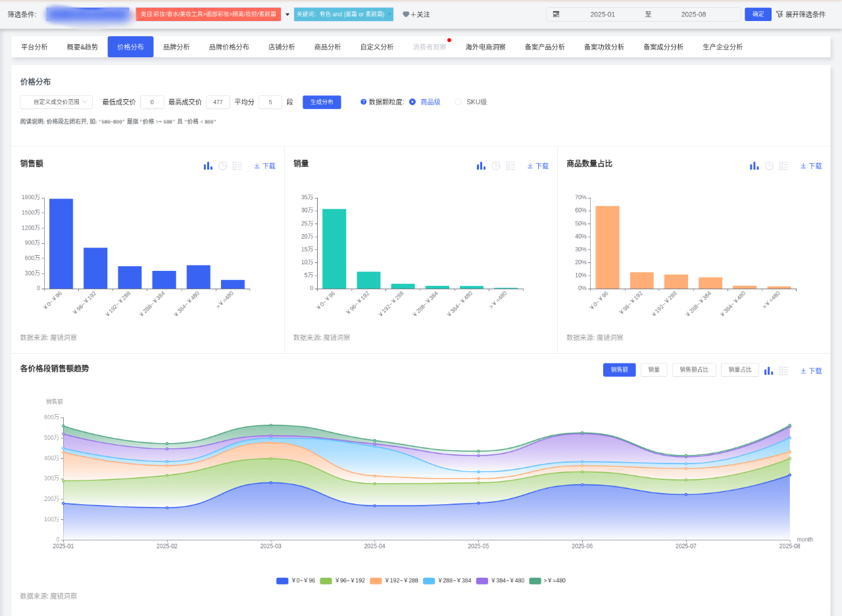Image resolution: width=842 pixels, height=616 pixels.
Task: Select bar chart view for 商品数量占比
Action: (x=754, y=166)
